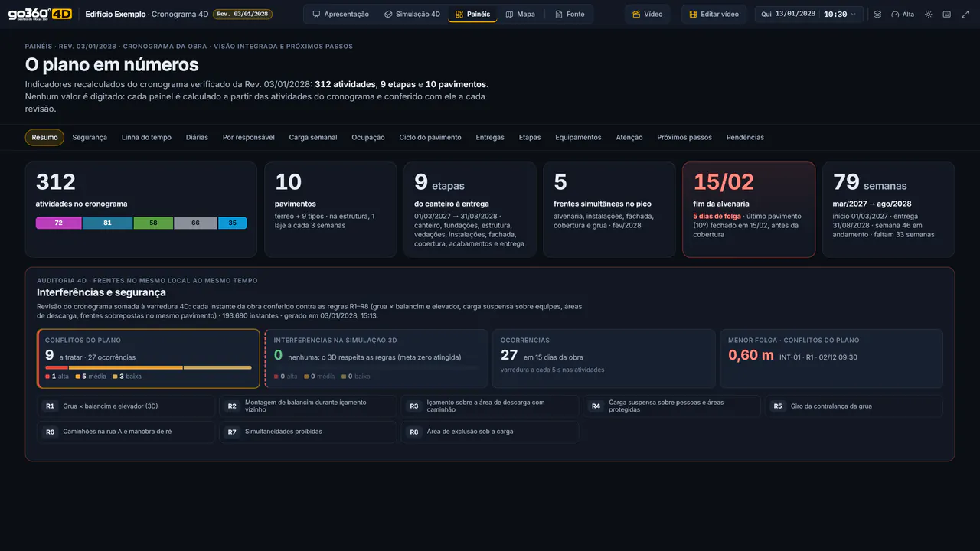980x551 pixels.
Task: Select the Resumo tab
Action: coord(44,138)
